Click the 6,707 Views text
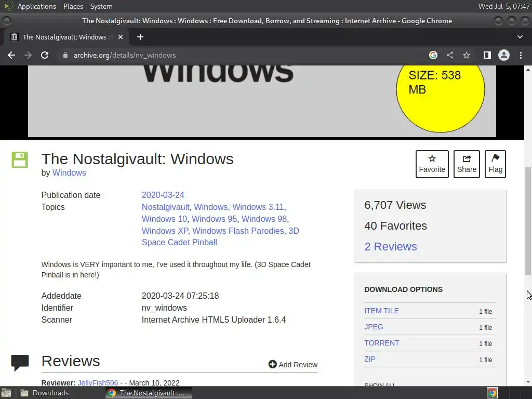The width and height of the screenshot is (532, 399). pos(395,205)
